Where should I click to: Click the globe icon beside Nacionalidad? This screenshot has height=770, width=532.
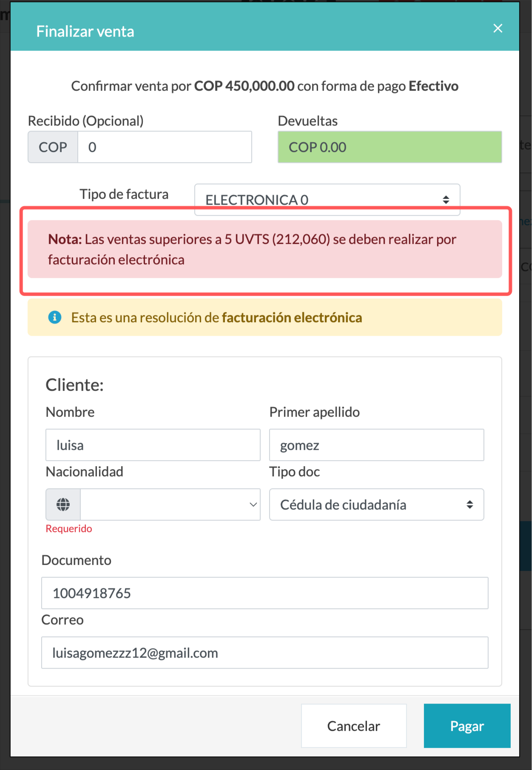click(x=63, y=504)
